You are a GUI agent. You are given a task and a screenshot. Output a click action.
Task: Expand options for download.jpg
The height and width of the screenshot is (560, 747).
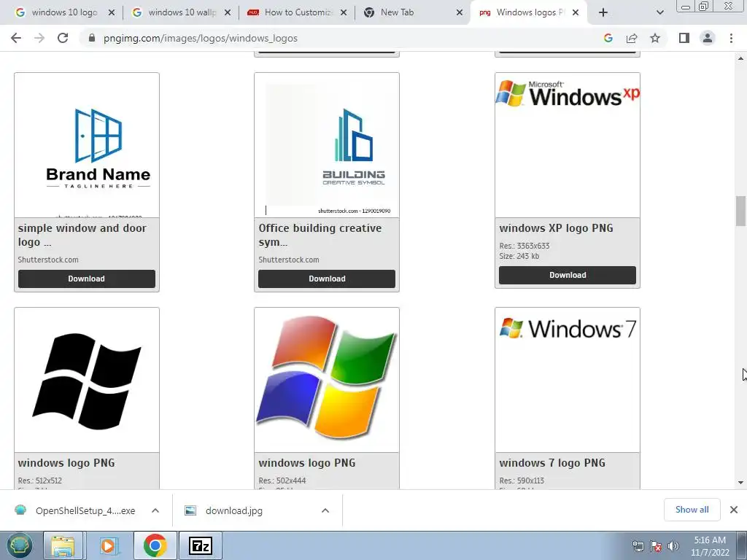pyautogui.click(x=325, y=510)
